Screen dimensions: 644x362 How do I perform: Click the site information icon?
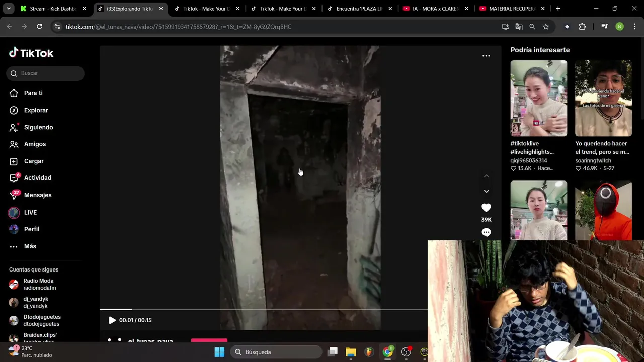(57, 27)
